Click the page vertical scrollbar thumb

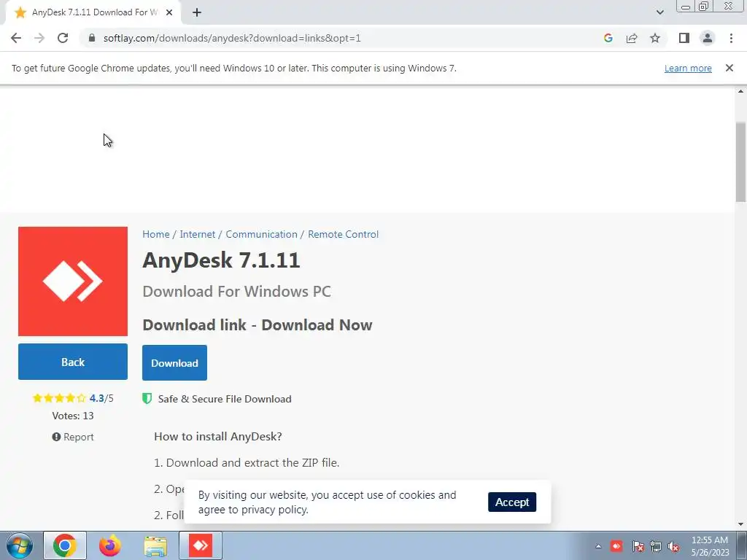coord(740,162)
